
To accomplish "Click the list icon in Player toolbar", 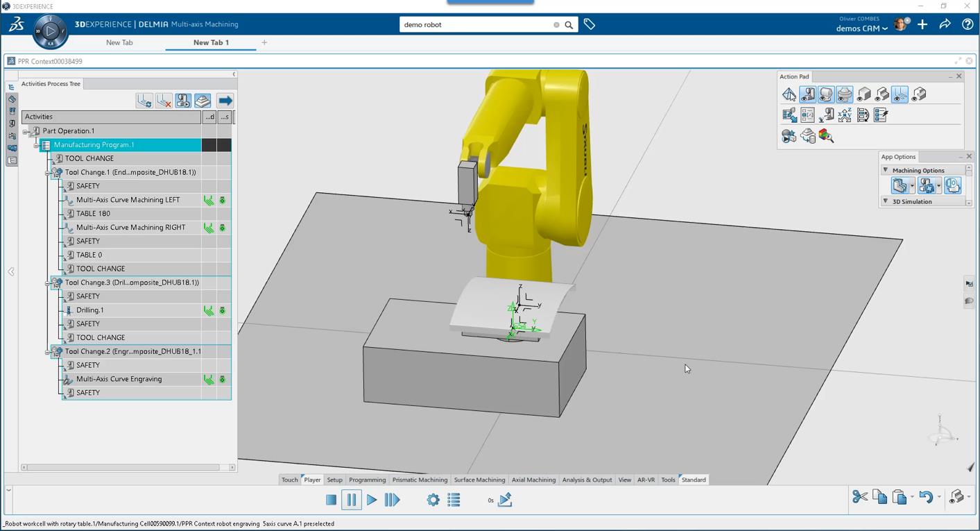I will tap(454, 500).
